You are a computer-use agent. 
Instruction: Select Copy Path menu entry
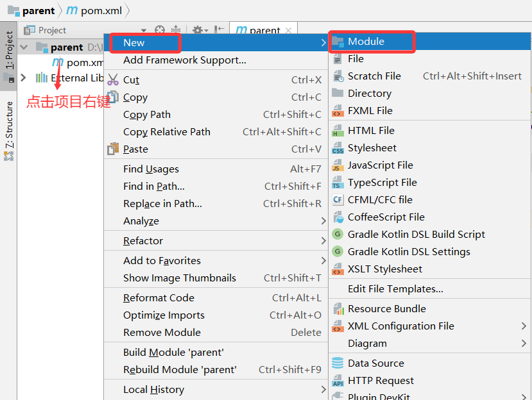click(x=216, y=115)
